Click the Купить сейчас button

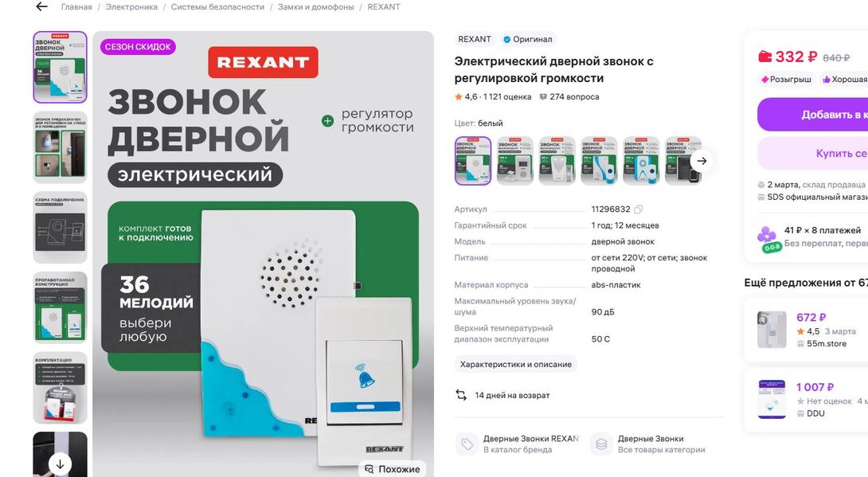coord(812,153)
